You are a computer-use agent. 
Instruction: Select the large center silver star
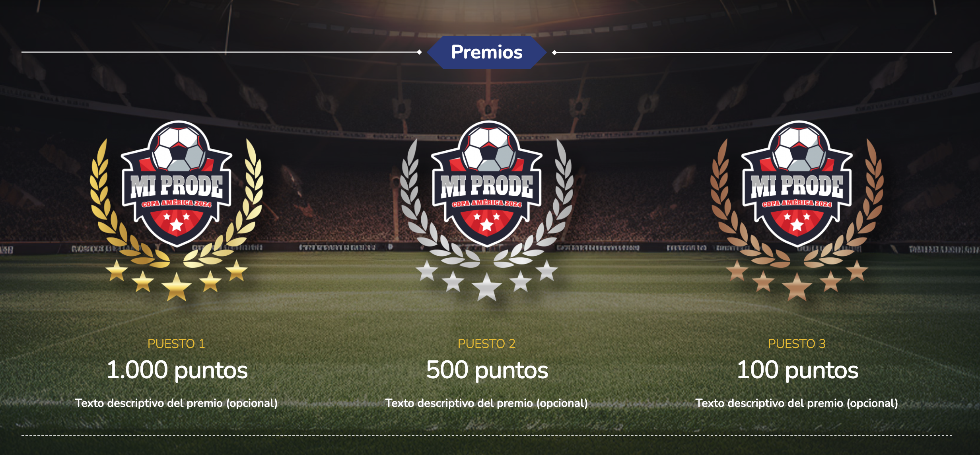click(487, 286)
